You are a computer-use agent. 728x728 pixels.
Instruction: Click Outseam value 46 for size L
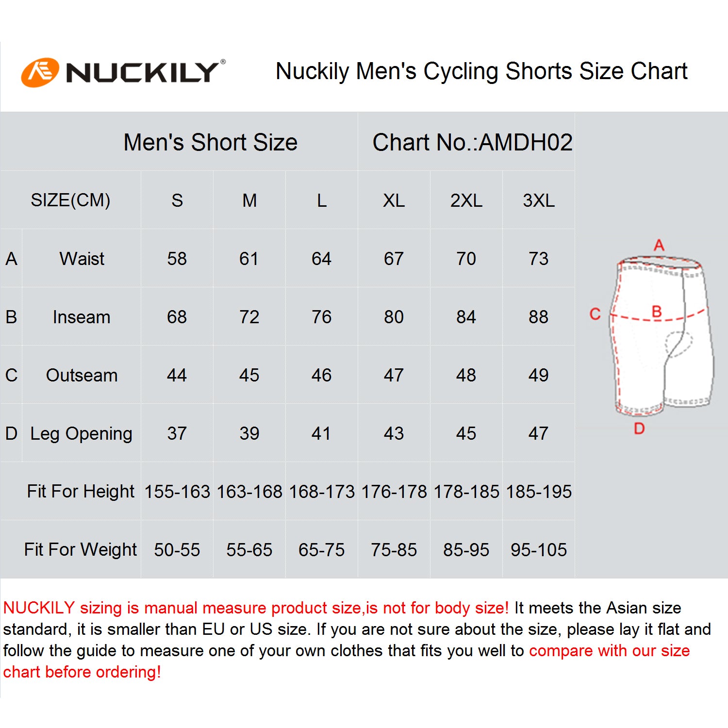pyautogui.click(x=321, y=375)
